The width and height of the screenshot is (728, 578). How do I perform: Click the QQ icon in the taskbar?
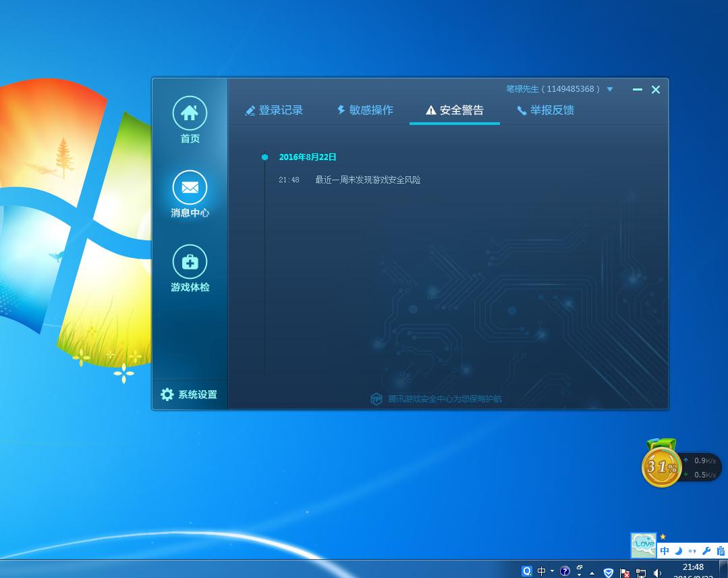(x=527, y=571)
